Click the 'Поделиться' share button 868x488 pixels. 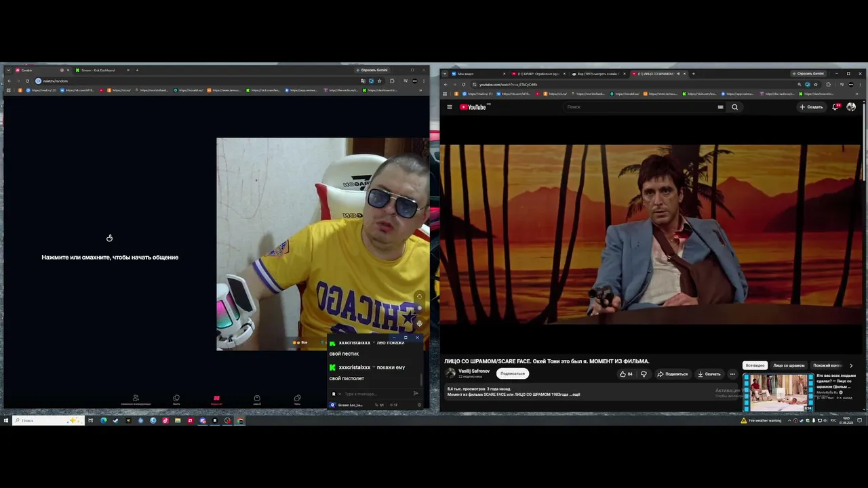(x=673, y=374)
